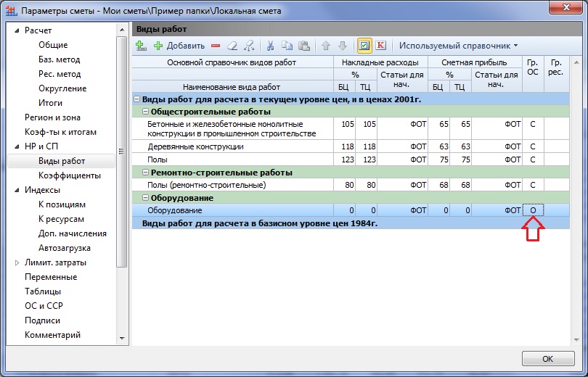Click the red minus delete icon

point(216,46)
